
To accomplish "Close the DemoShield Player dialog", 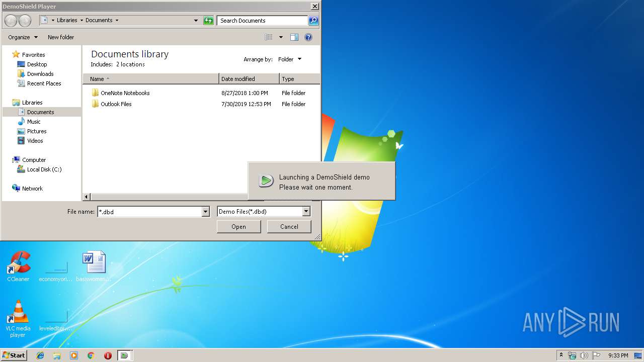I will click(x=314, y=7).
